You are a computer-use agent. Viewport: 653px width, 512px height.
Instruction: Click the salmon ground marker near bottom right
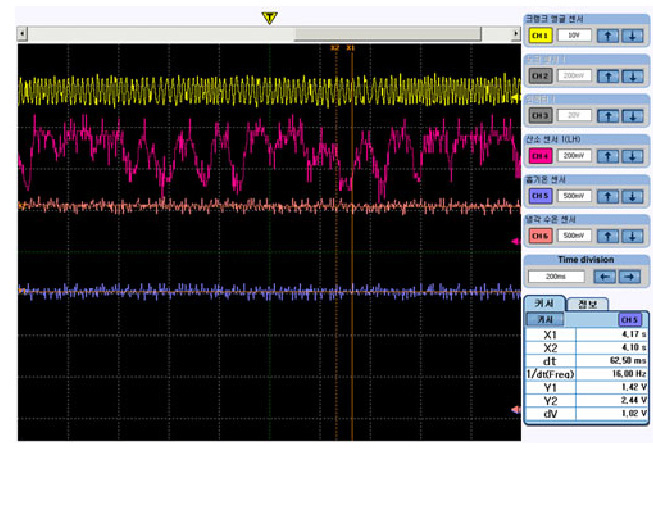coord(516,410)
